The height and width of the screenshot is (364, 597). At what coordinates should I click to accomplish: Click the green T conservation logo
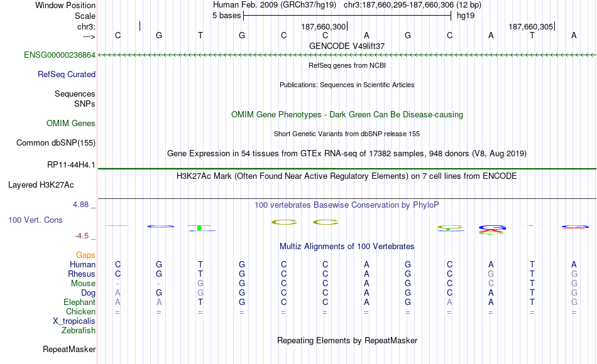click(x=199, y=227)
